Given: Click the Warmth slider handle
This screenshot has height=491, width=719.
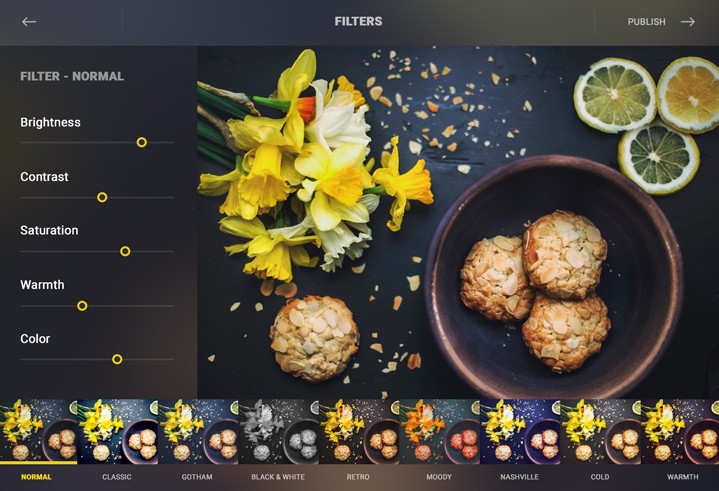Looking at the screenshot, I should pos(82,305).
